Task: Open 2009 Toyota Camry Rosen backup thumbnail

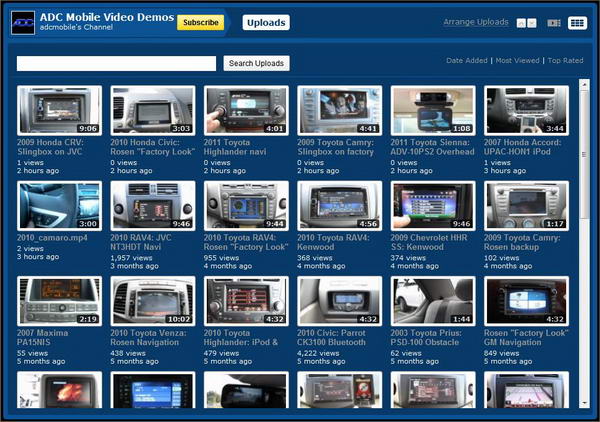Action: 526,206
